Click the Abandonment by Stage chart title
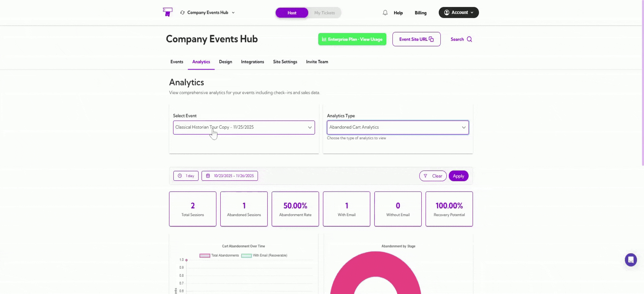Viewport: 644px width, 294px height. (398, 246)
